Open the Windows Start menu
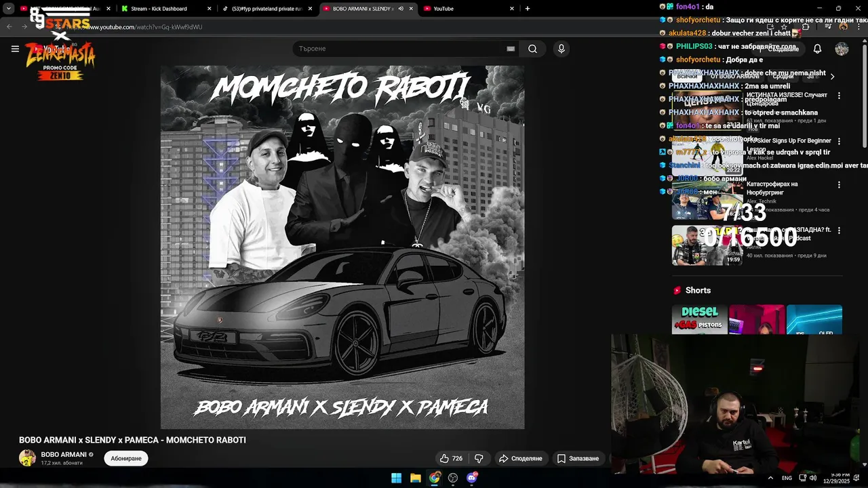Image resolution: width=868 pixels, height=488 pixels. (x=396, y=478)
